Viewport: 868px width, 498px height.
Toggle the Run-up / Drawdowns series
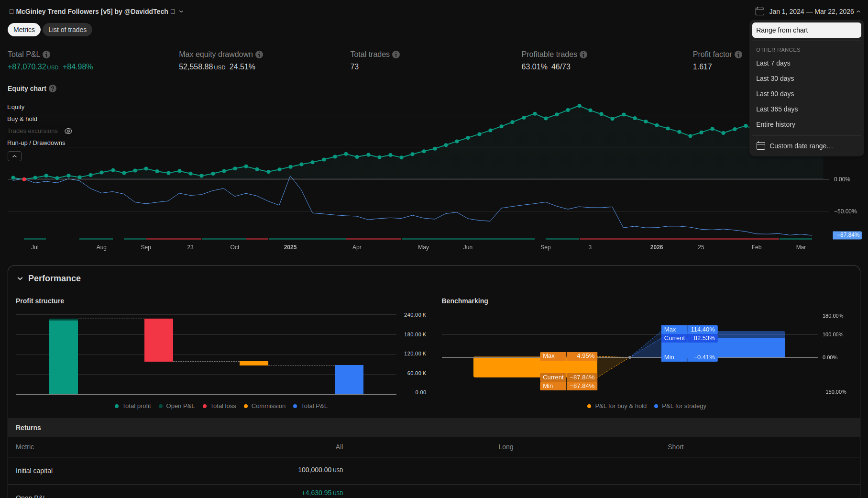pyautogui.click(x=36, y=143)
